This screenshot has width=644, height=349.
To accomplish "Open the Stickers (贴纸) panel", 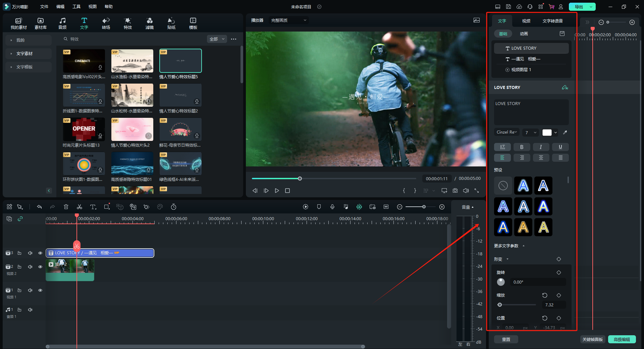I will point(171,23).
